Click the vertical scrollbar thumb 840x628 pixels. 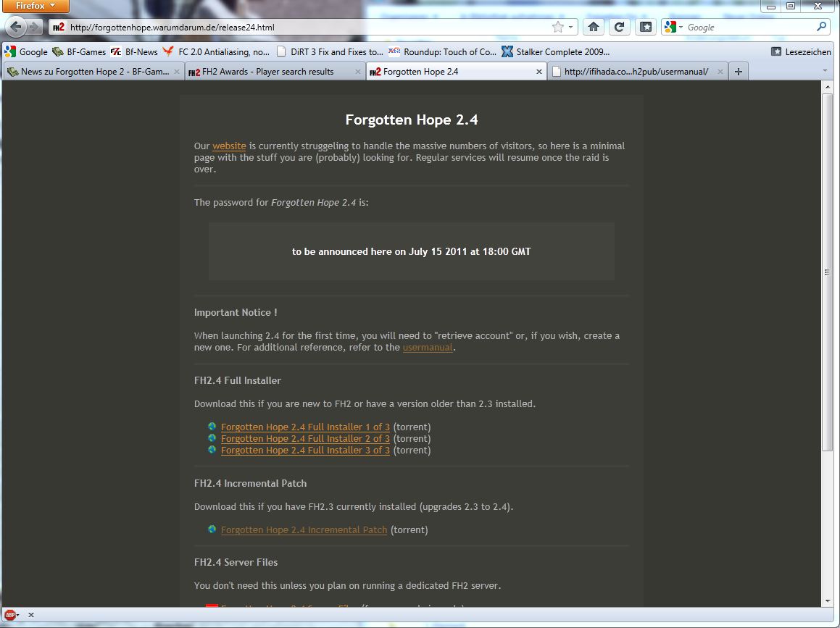pos(828,272)
